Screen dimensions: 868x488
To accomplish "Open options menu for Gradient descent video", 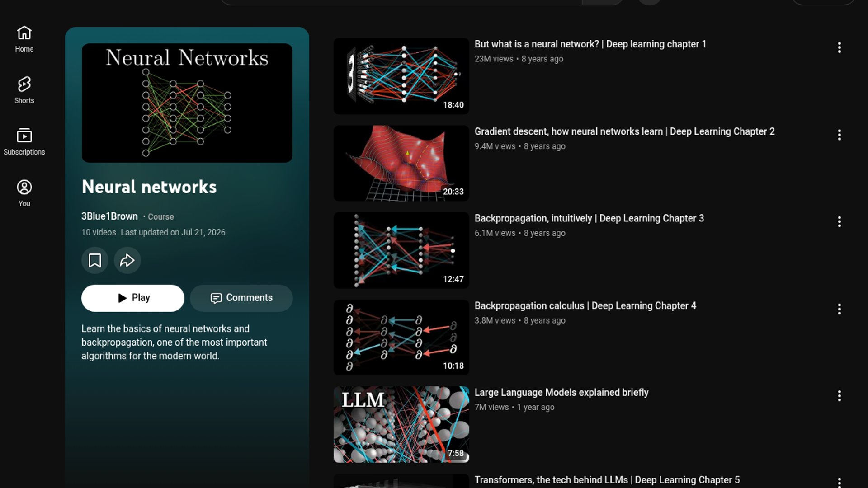I will pos(840,135).
